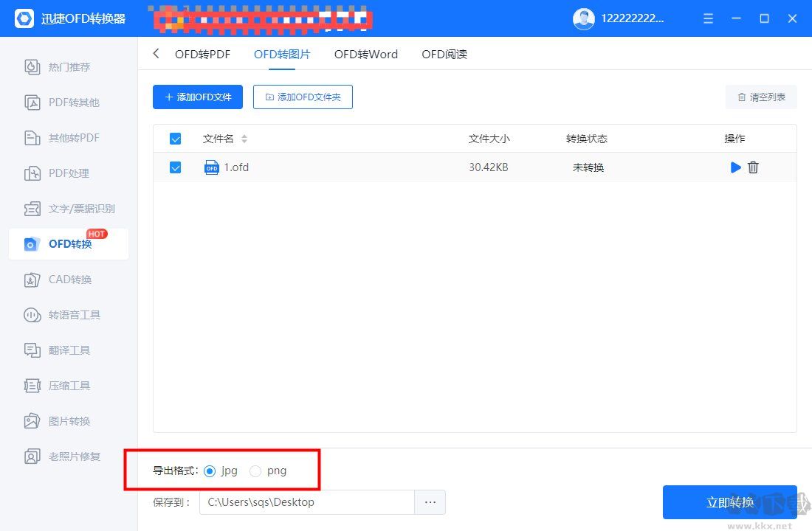Start converting 1.ofd via the play icon
Image resolution: width=812 pixels, height=531 pixels.
click(735, 167)
